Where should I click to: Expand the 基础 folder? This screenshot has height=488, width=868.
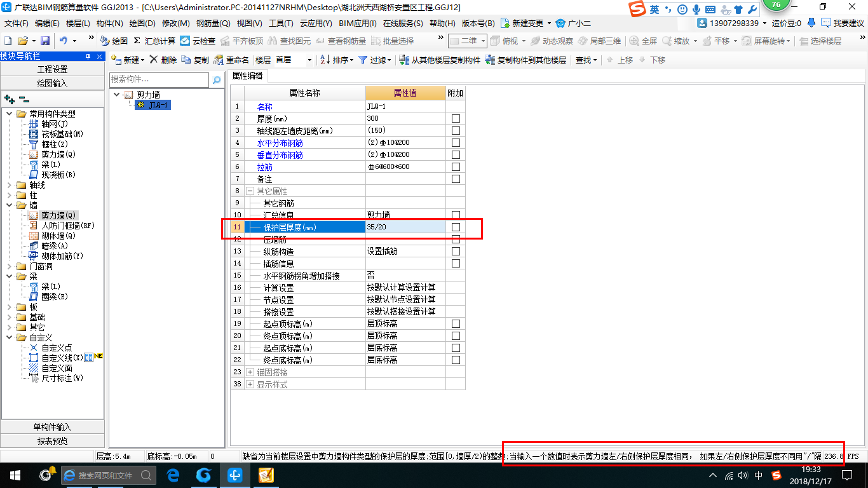(9, 317)
